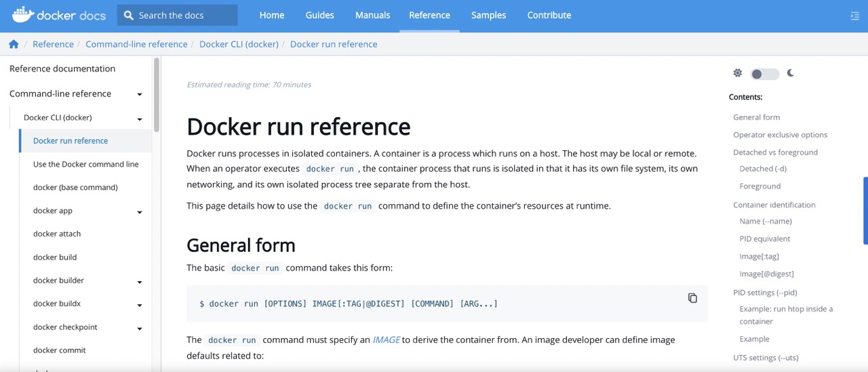Open the Manuals tab
Image resolution: width=868 pixels, height=372 pixels.
[x=373, y=15]
